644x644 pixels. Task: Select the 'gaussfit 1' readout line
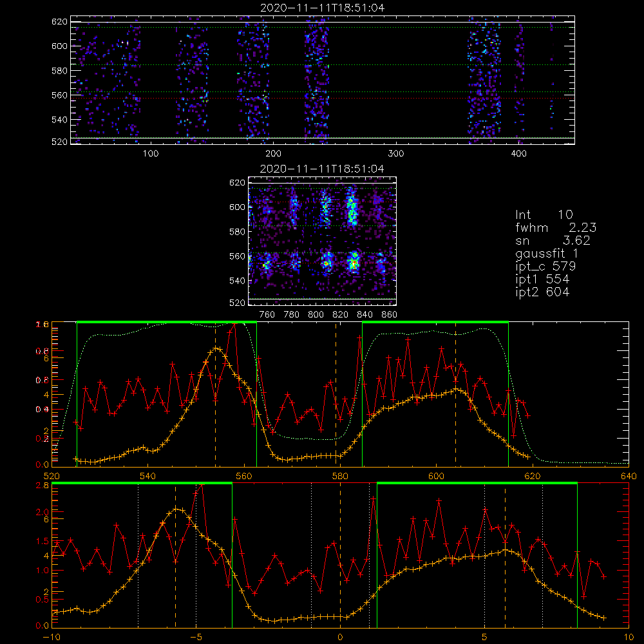click(x=547, y=253)
